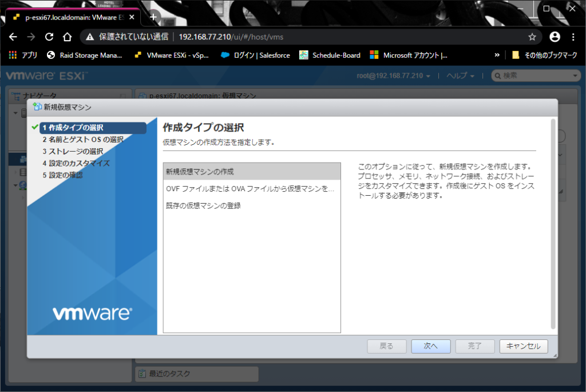586x392 pixels.
Task: Select wizard step 3 ストレージの選択
Action: point(73,151)
